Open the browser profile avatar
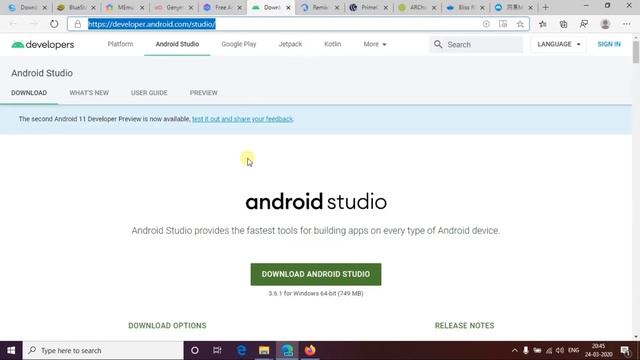The width and height of the screenshot is (640, 360). tap(605, 24)
